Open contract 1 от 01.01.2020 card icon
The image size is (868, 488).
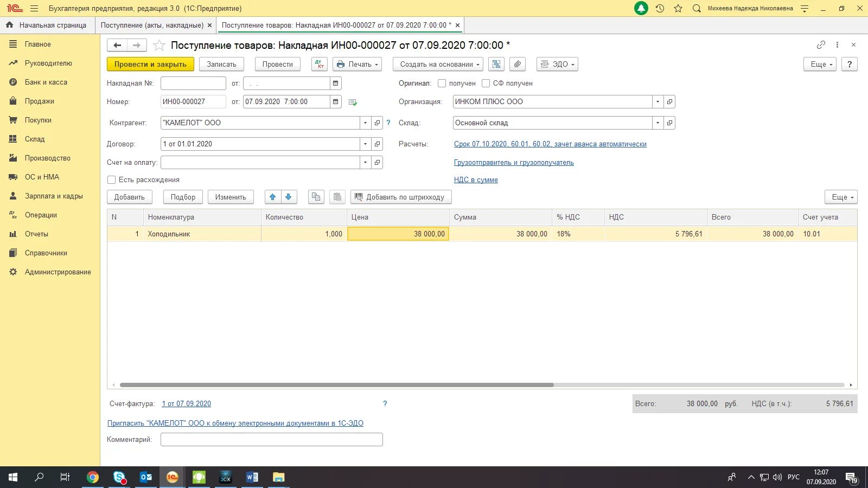tap(378, 144)
